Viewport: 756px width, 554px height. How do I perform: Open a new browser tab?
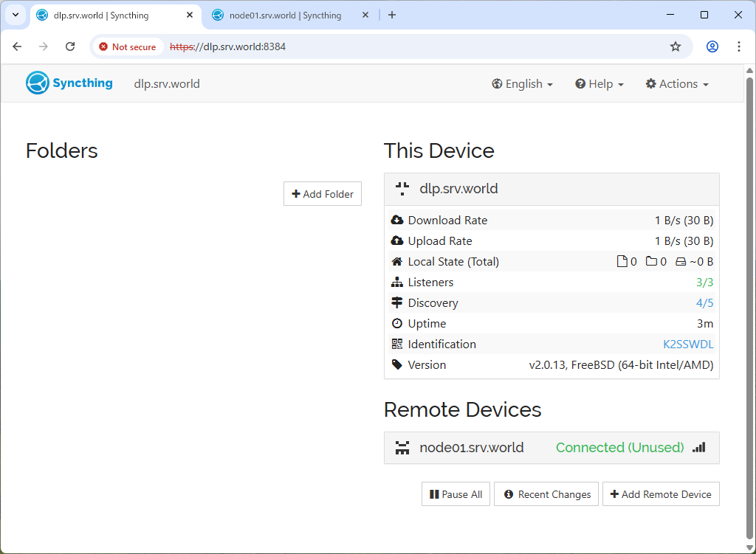point(392,15)
